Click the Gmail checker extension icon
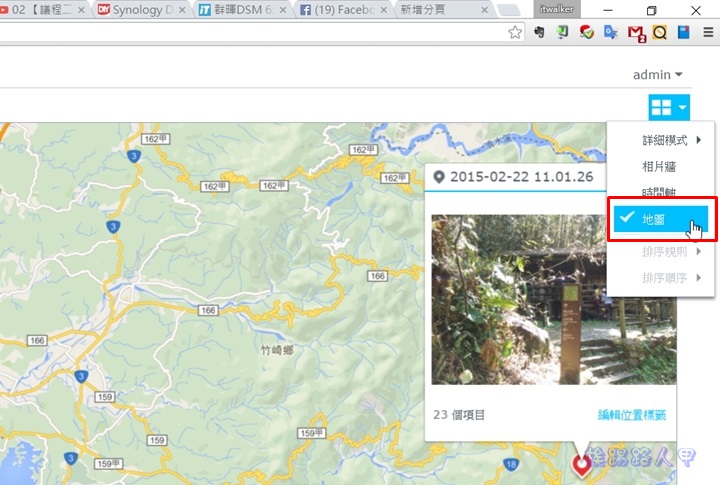Screen dimensions: 720x485 tap(636, 33)
